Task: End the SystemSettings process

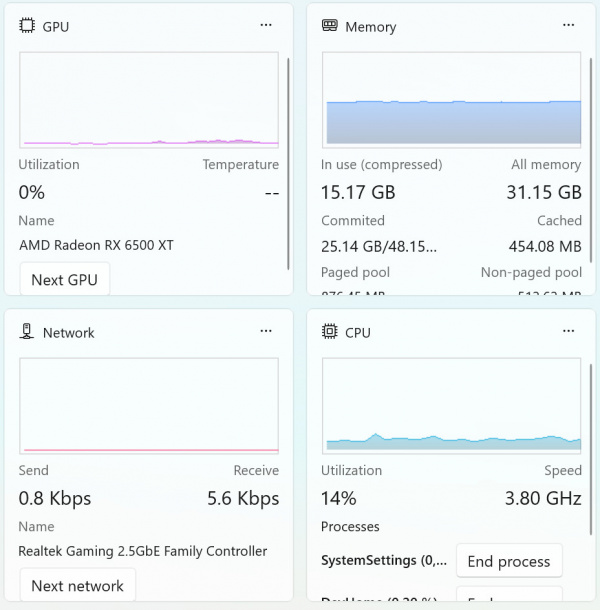Action: click(x=509, y=561)
